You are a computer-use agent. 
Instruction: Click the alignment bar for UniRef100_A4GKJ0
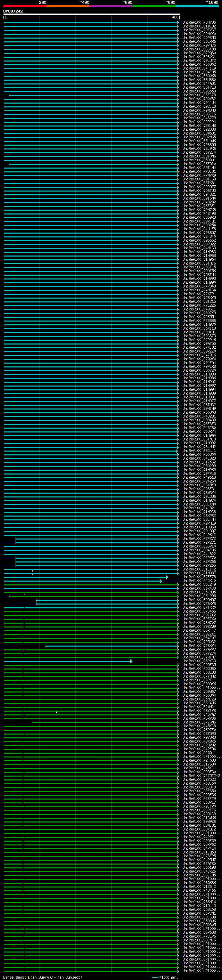point(83,581)
